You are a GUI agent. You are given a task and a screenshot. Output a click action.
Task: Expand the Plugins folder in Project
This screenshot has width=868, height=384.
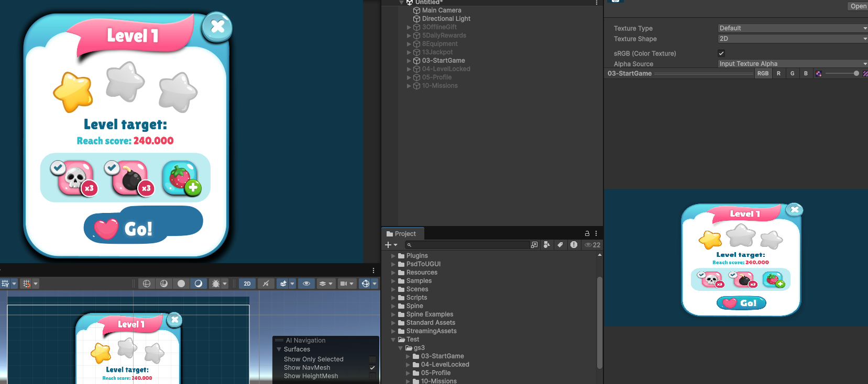point(393,256)
